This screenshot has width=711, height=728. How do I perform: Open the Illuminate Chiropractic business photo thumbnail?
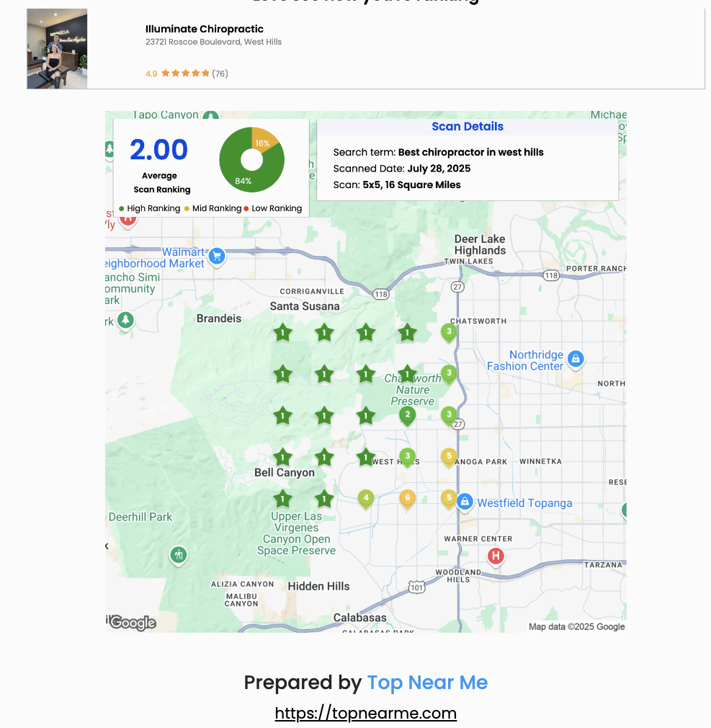57,49
